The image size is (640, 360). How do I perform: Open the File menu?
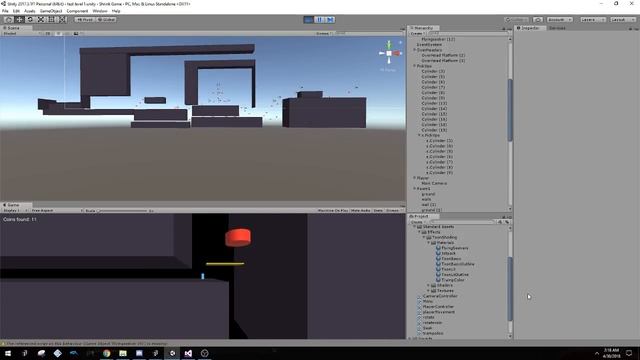pyautogui.click(x=5, y=11)
